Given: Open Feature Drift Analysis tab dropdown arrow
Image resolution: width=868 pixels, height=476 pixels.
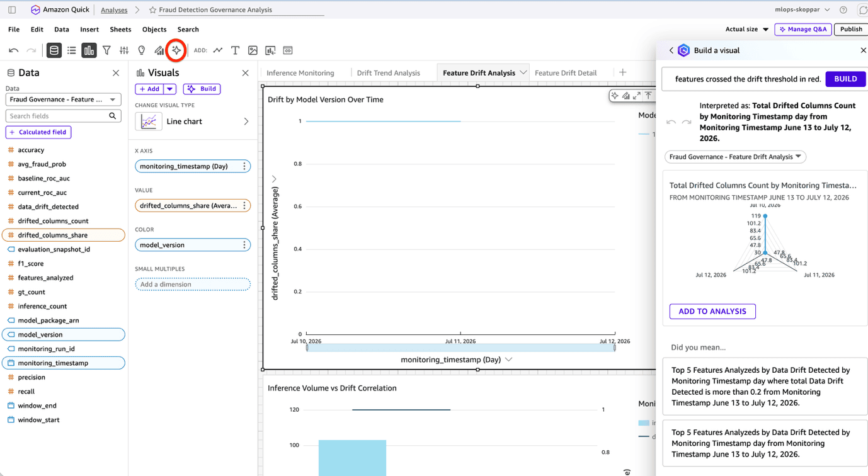Looking at the screenshot, I should (523, 73).
